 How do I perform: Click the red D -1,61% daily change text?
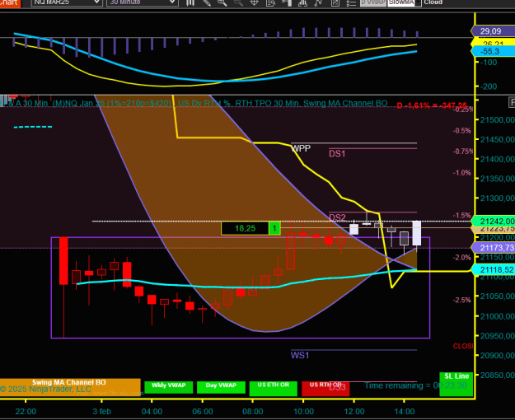[x=432, y=105]
